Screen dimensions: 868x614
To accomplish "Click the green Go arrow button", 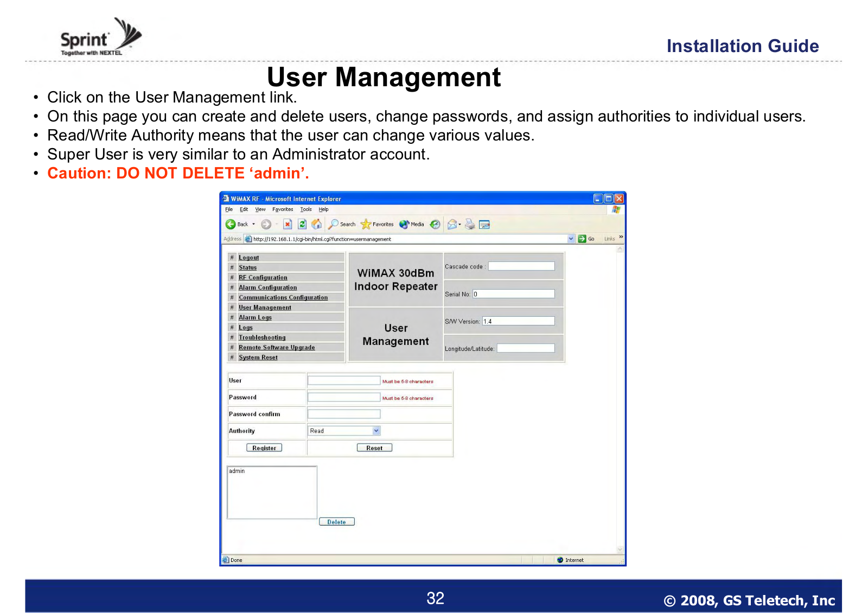I will coord(582,239).
